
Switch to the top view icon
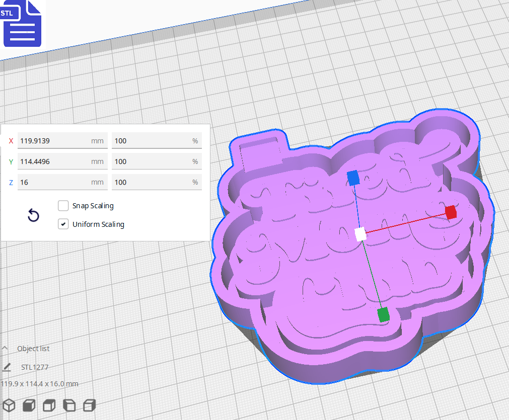[x=49, y=405]
